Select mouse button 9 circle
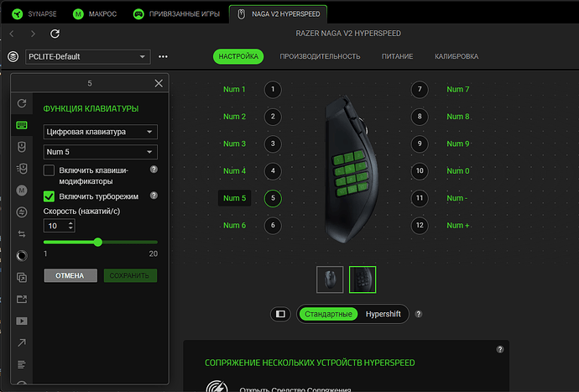The height and width of the screenshot is (392, 579). point(420,144)
